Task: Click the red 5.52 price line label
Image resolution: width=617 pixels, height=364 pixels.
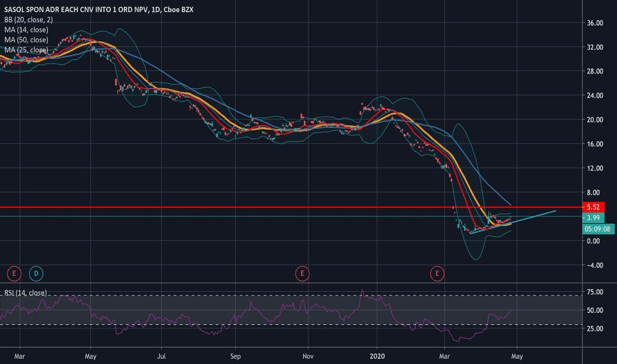Action: (x=593, y=207)
